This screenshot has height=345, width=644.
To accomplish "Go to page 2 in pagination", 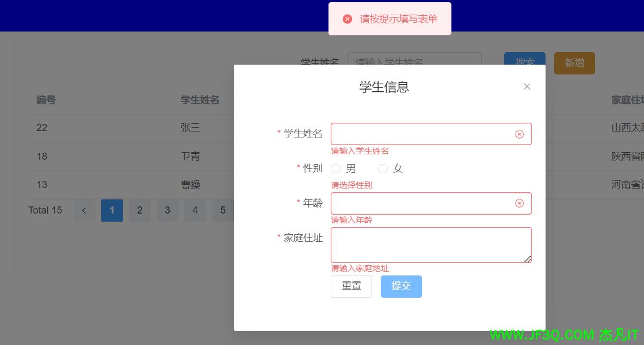I will click(140, 210).
